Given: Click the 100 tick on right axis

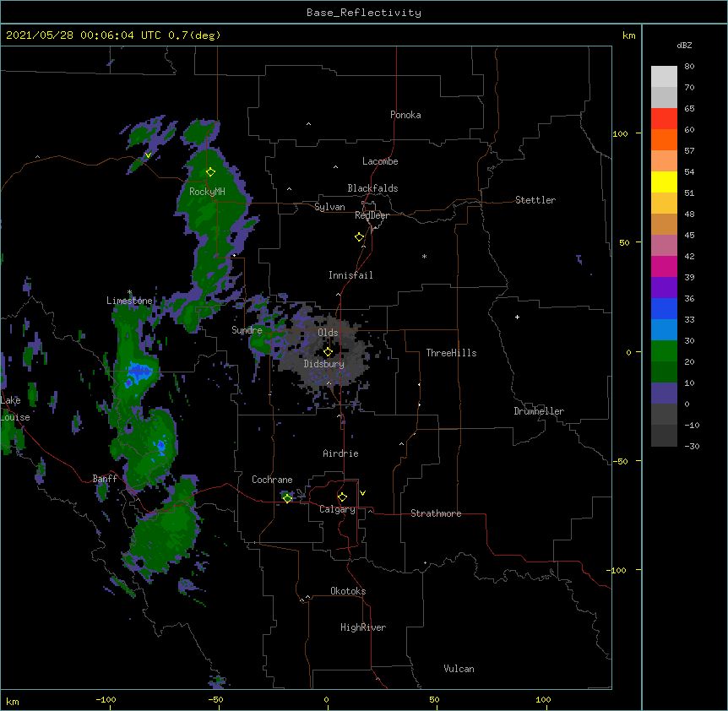Looking at the screenshot, I should tap(620, 133).
